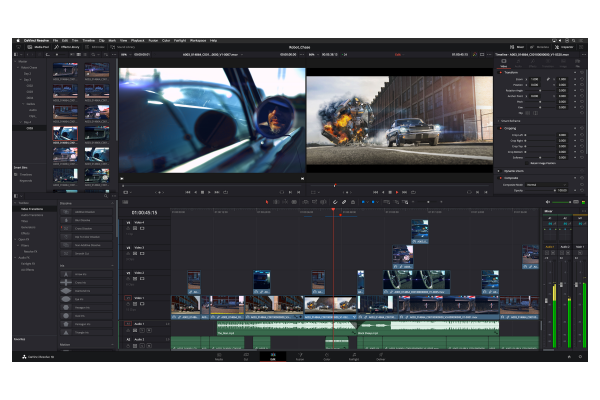Open the Edit Index panel button
The width and height of the screenshot is (600, 400).
(95, 47)
